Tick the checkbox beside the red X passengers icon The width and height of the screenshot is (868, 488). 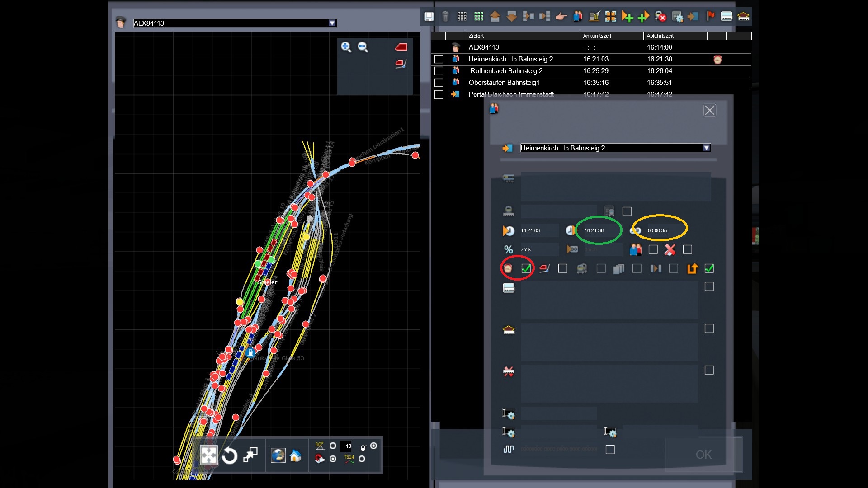687,249
